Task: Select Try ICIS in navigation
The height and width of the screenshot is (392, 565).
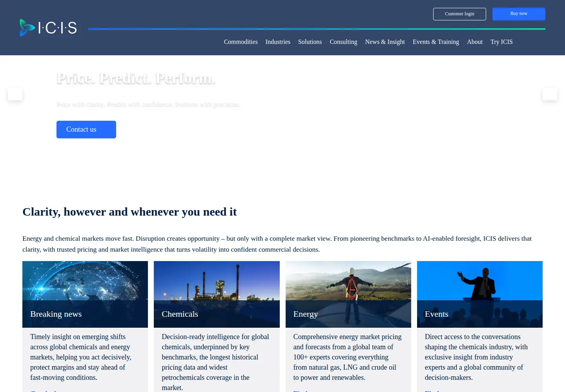Action: tap(501, 42)
